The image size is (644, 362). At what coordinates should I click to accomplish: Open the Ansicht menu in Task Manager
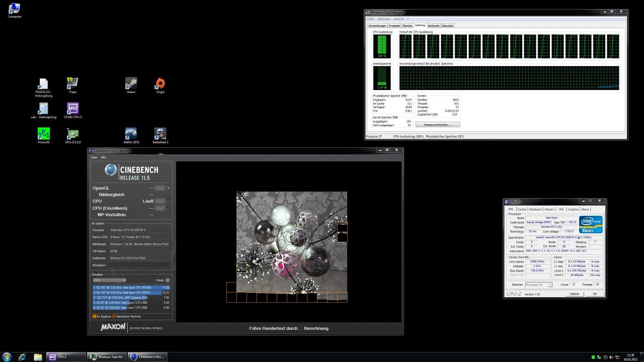[398, 19]
